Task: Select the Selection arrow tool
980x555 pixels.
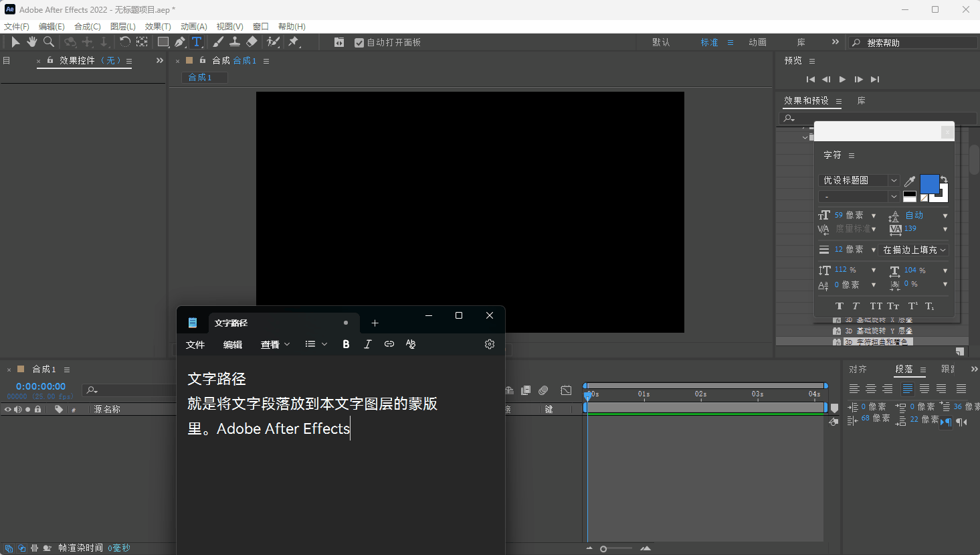Action: [15, 42]
